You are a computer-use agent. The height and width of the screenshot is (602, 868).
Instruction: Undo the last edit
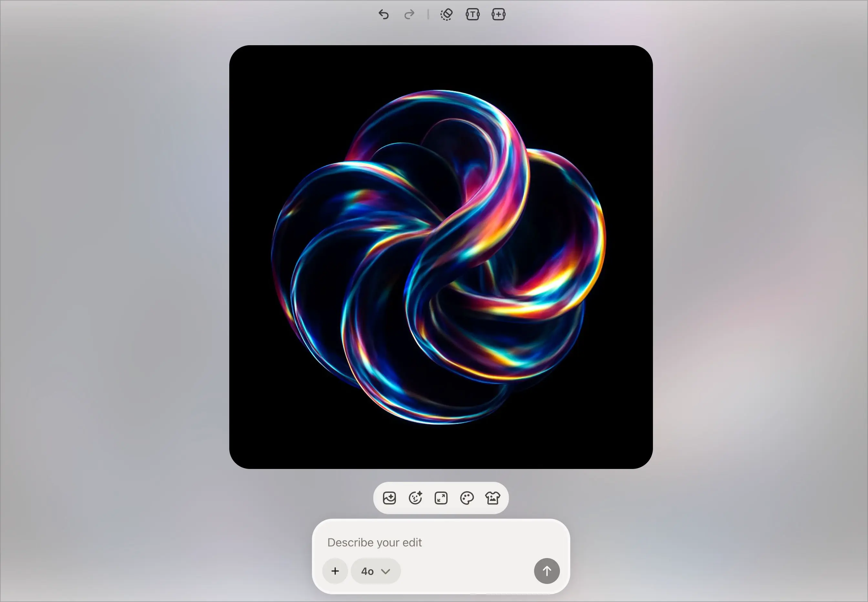pyautogui.click(x=384, y=14)
